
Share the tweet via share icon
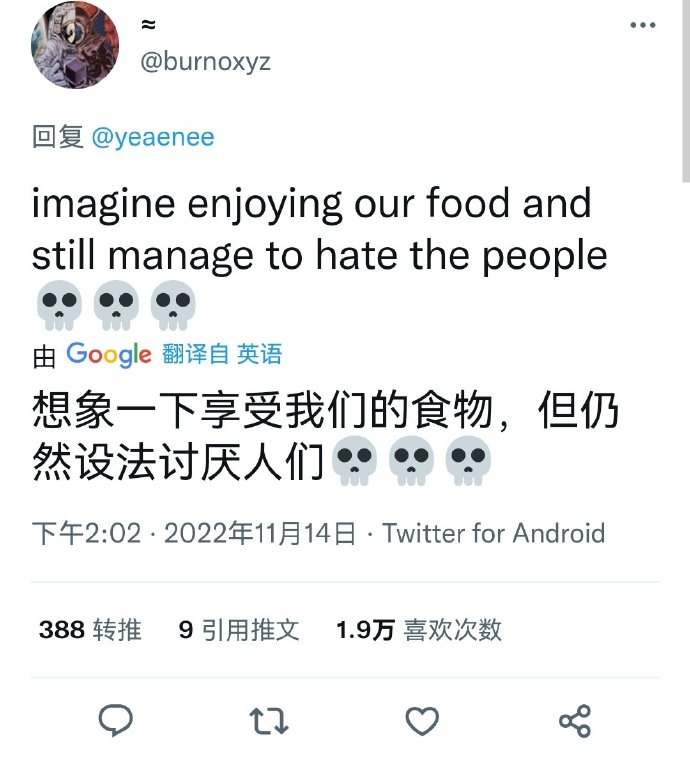[575, 721]
